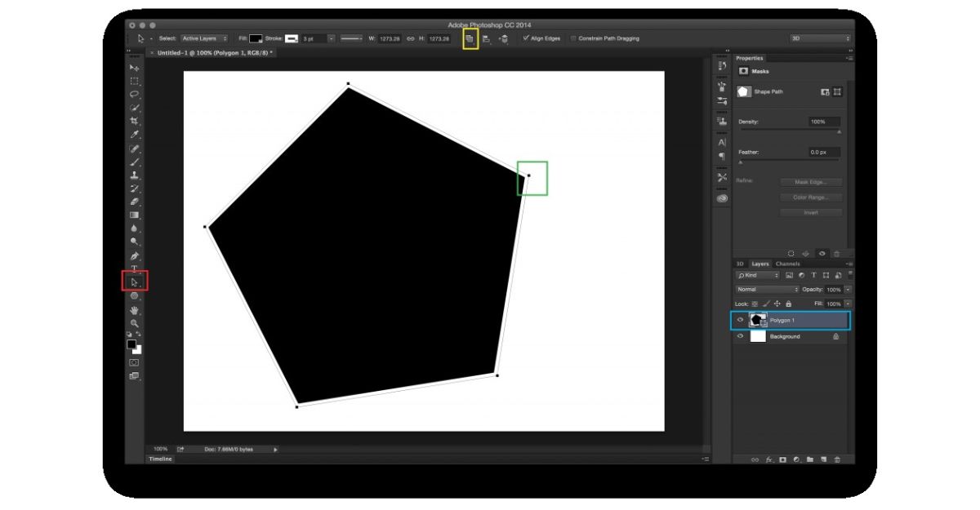This screenshot has height=510, width=980.
Task: Toggle the Align Edges checkbox
Action: (525, 38)
